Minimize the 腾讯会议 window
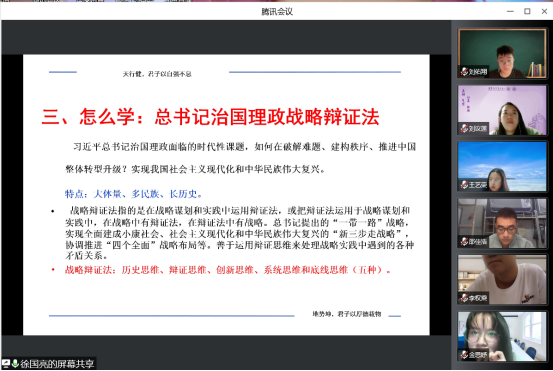 (x=510, y=11)
